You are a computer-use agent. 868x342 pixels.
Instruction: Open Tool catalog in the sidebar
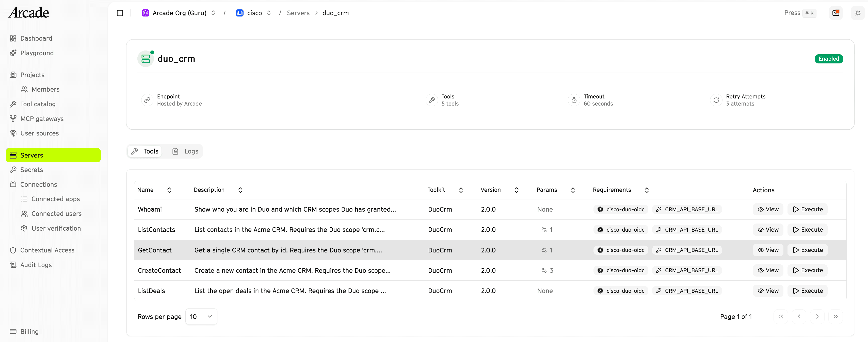[53, 104]
